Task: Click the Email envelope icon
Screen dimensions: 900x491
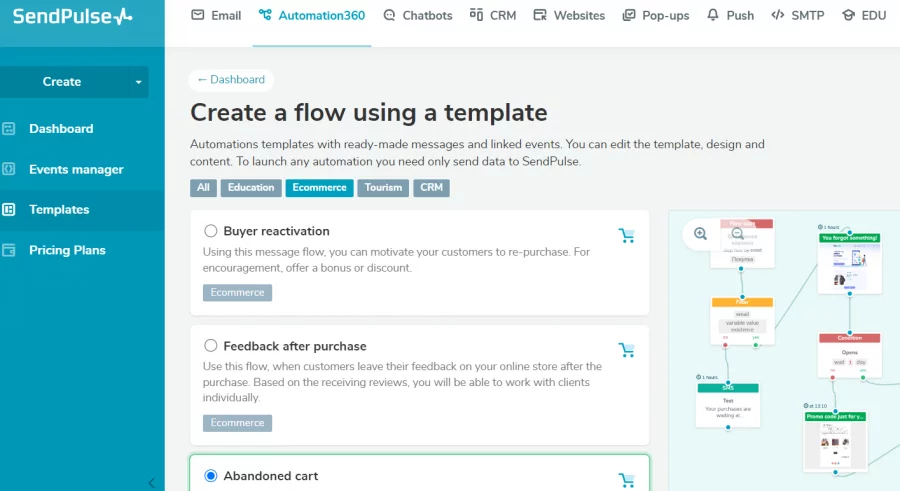Action: [197, 15]
